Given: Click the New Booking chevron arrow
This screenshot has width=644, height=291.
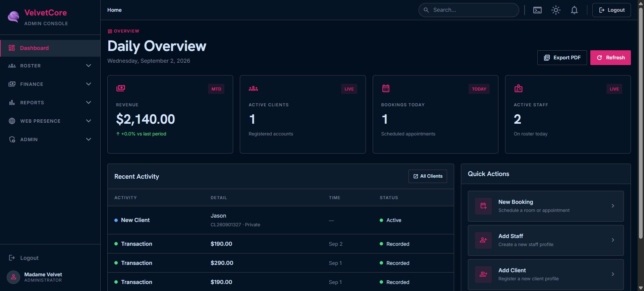Looking at the screenshot, I should tap(613, 206).
